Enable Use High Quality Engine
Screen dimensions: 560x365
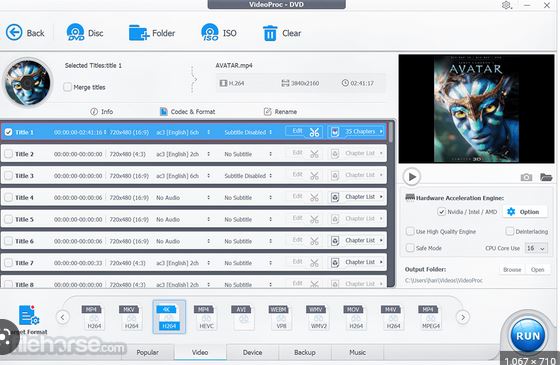point(410,231)
